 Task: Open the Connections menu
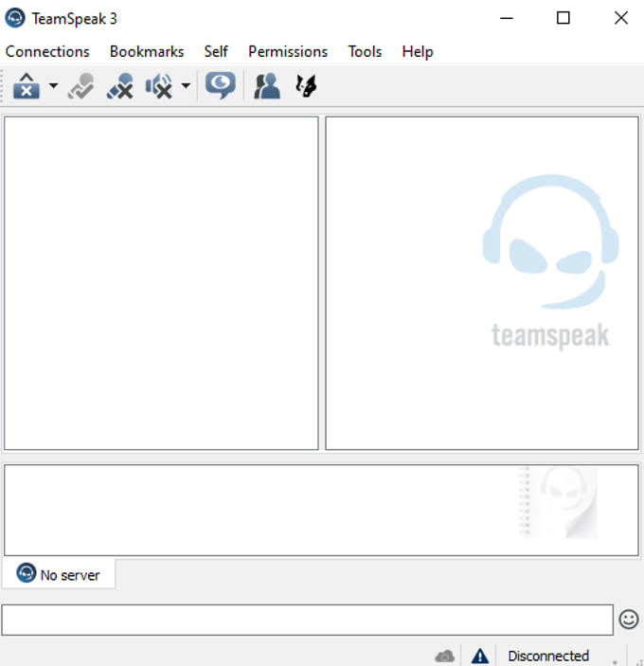(x=47, y=52)
